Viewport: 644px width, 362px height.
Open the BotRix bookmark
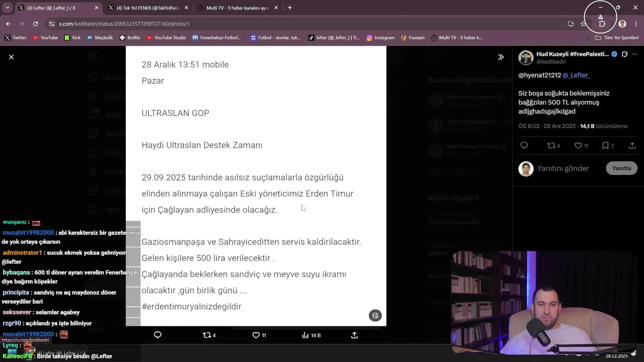(130, 38)
